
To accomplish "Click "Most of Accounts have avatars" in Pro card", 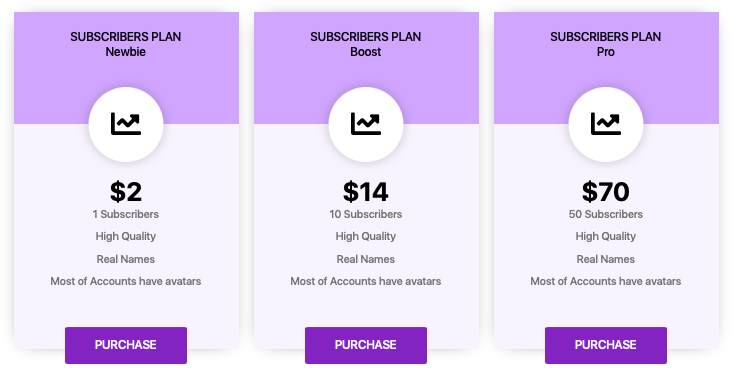I will 606,281.
